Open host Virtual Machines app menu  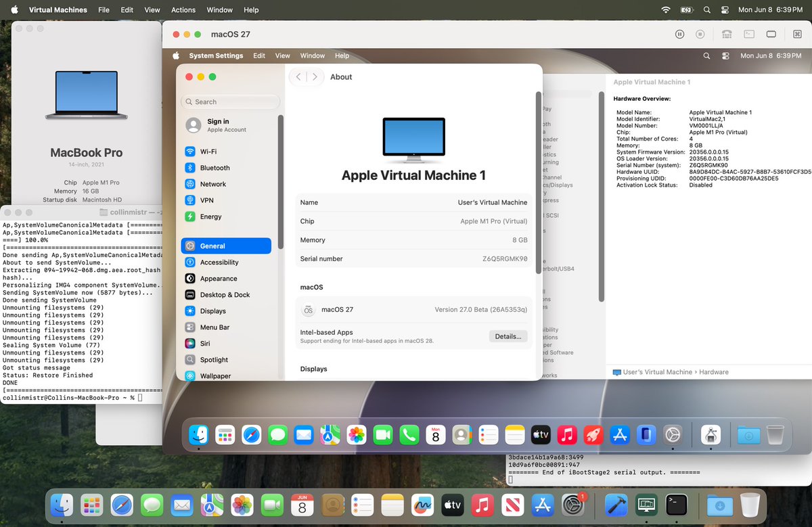tap(58, 10)
